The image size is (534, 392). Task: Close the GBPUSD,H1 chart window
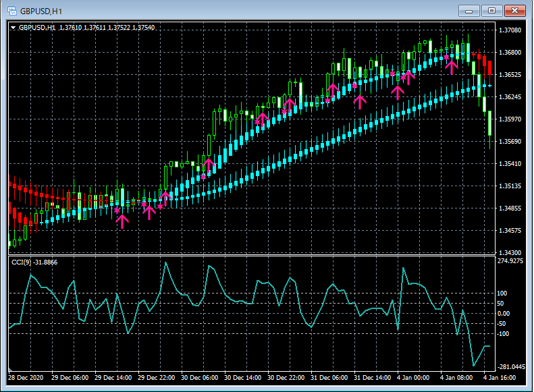[x=514, y=11]
